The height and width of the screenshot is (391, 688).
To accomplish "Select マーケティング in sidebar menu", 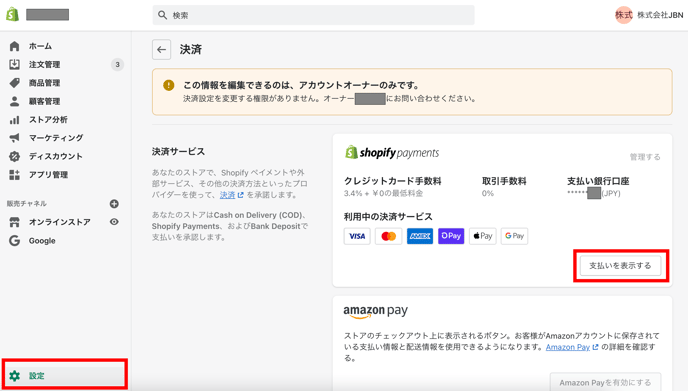I will pos(56,138).
